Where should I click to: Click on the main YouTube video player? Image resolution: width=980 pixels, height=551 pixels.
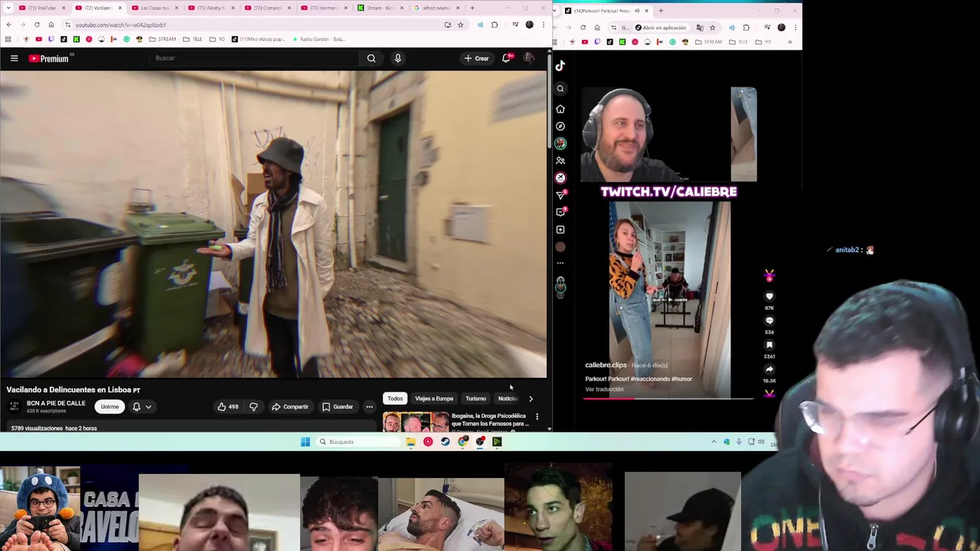273,223
